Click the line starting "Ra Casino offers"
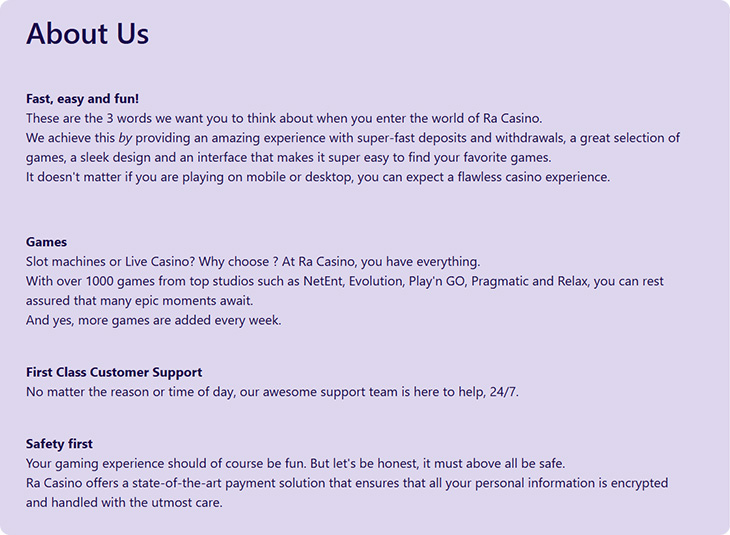 coord(346,483)
